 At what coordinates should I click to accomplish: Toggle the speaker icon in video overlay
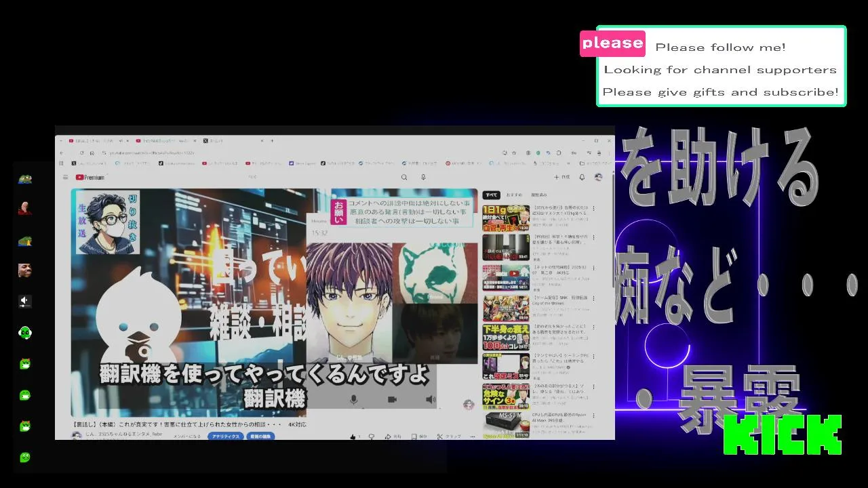pyautogui.click(x=430, y=400)
